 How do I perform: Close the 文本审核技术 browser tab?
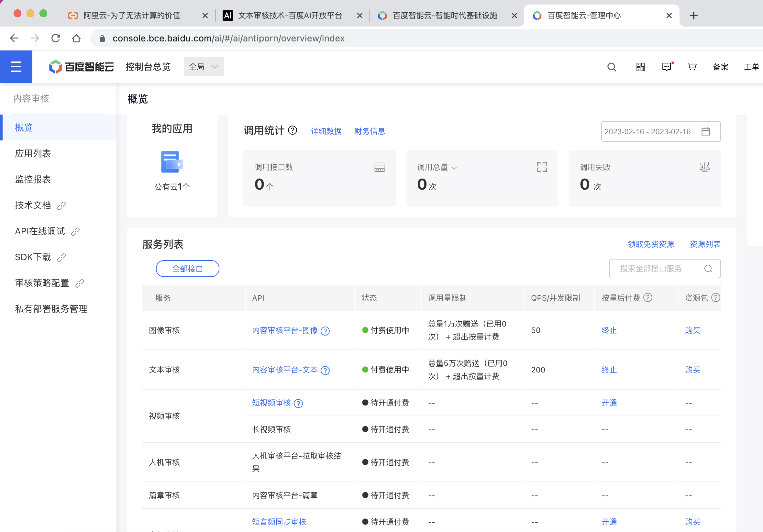(x=359, y=16)
